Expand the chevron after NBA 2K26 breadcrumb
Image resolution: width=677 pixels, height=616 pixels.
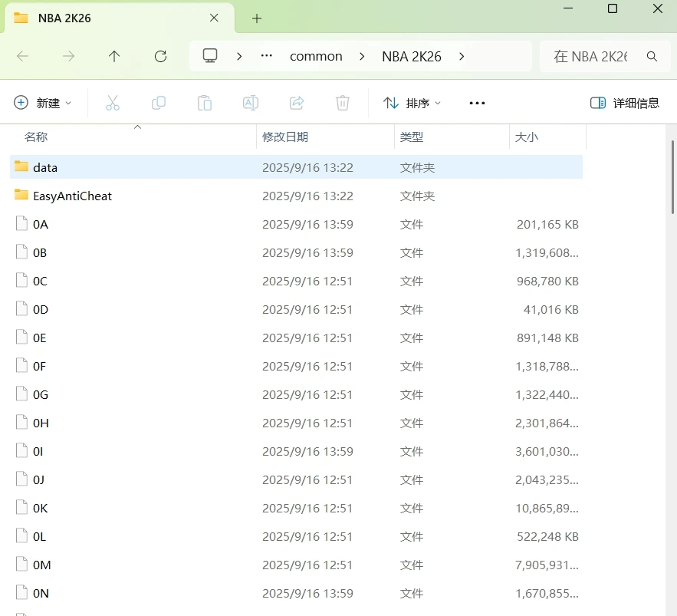coord(462,56)
